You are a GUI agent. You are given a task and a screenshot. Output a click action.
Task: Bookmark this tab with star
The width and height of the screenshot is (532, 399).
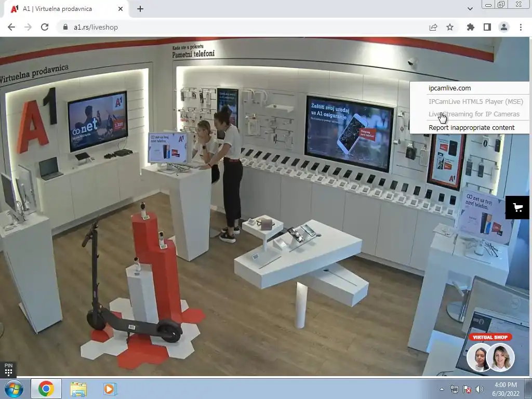tap(450, 27)
